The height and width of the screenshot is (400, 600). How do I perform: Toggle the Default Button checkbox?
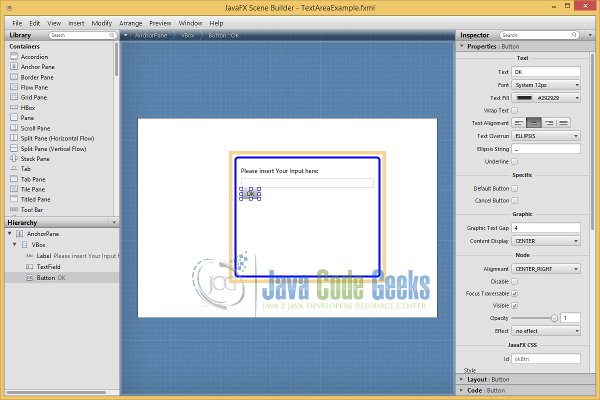tap(515, 188)
